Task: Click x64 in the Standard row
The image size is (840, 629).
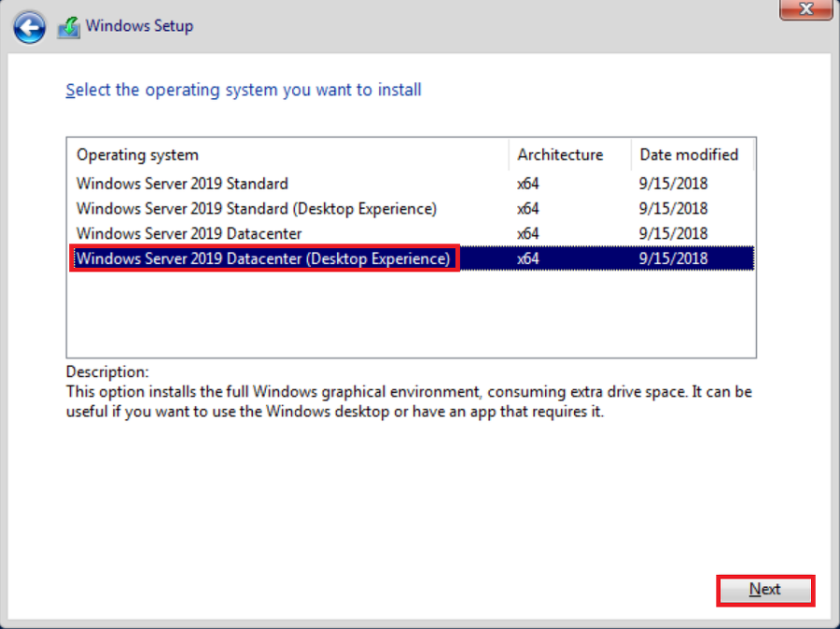Action: [527, 184]
